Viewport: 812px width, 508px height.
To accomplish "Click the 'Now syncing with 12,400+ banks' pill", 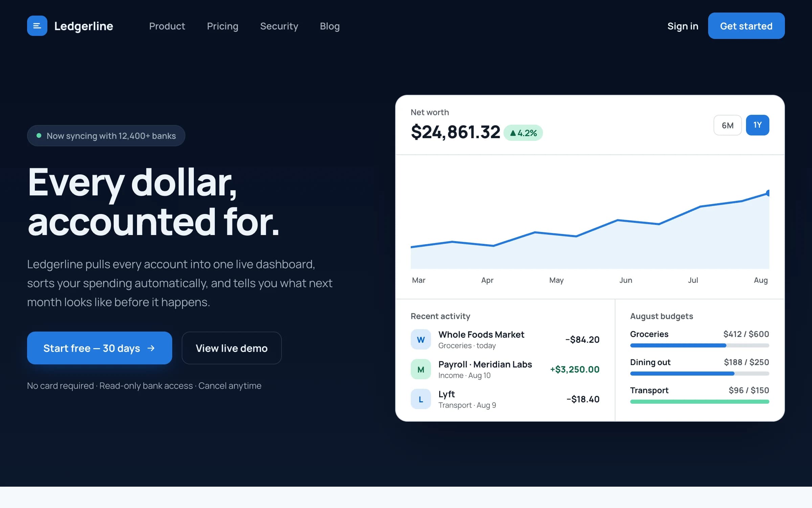I will click(x=106, y=136).
